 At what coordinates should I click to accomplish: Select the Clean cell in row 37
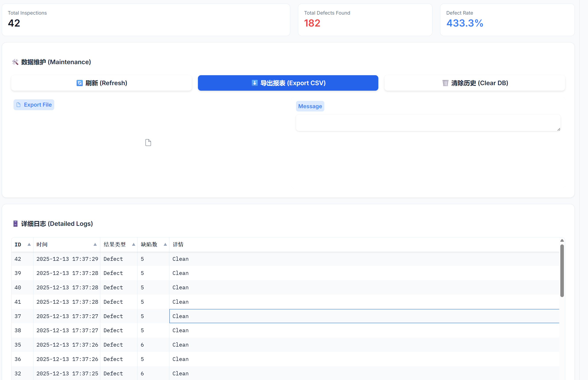tap(180, 316)
